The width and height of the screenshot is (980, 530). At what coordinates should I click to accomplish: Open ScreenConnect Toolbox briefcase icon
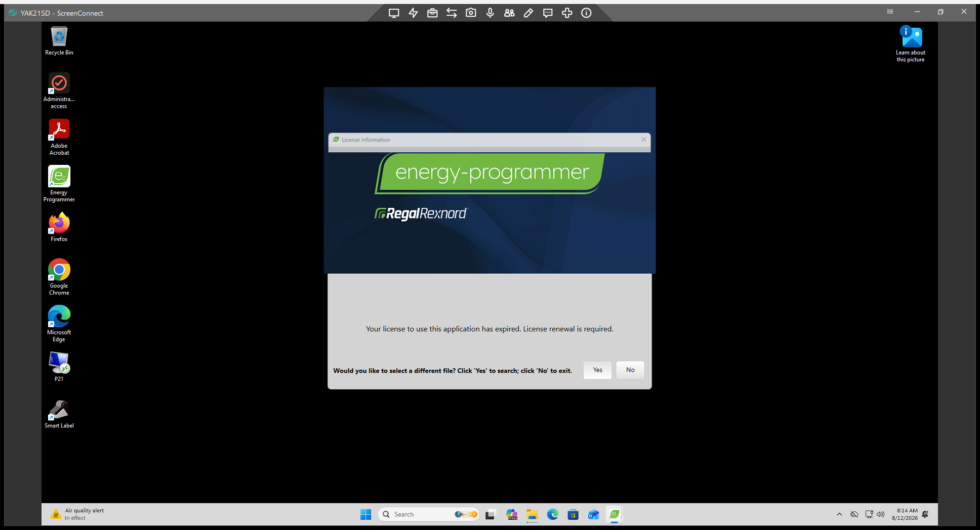click(432, 13)
